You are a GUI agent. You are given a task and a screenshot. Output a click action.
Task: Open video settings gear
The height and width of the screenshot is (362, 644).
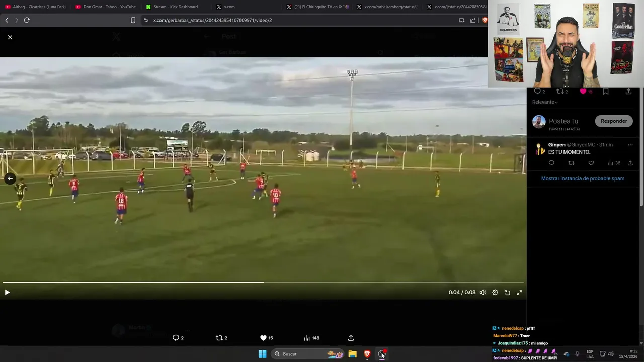coord(495,292)
